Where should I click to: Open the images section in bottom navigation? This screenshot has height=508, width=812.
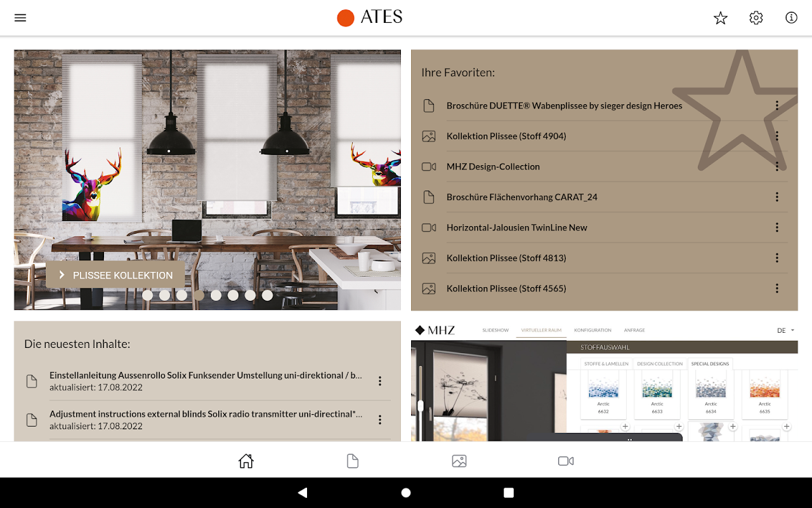pos(459,461)
